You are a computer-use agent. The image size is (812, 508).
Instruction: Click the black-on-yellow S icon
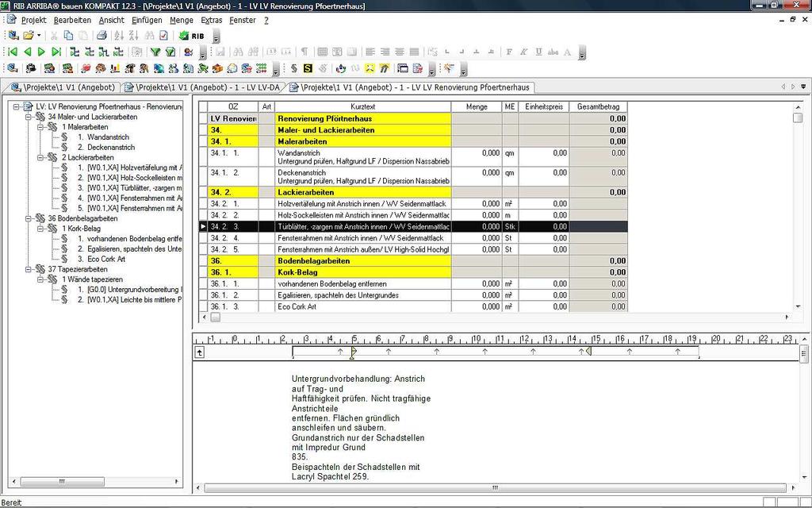coord(308,68)
